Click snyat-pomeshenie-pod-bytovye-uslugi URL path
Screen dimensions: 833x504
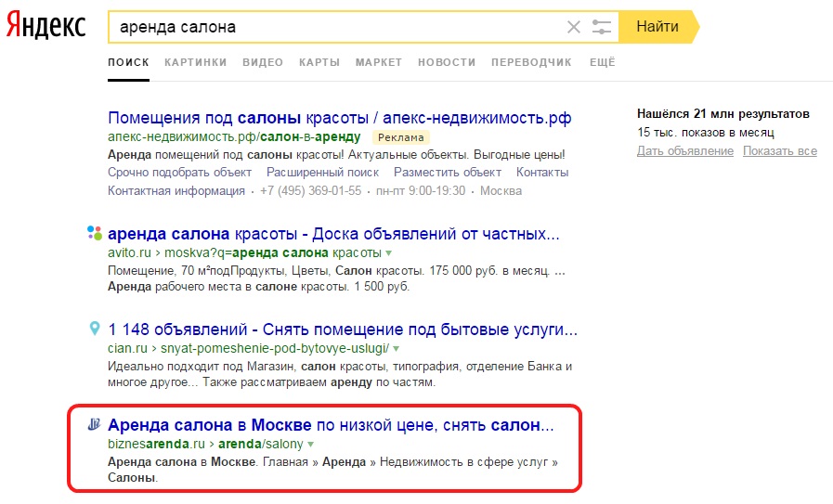(x=275, y=348)
